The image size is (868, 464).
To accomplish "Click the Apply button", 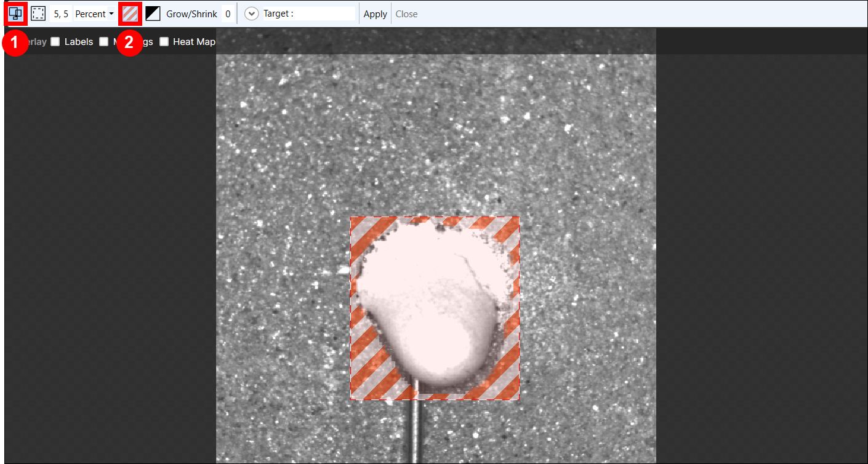I will pyautogui.click(x=375, y=14).
